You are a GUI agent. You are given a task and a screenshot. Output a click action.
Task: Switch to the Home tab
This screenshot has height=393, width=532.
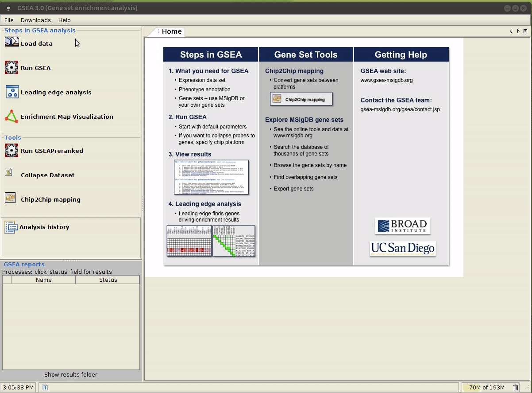pos(171,31)
